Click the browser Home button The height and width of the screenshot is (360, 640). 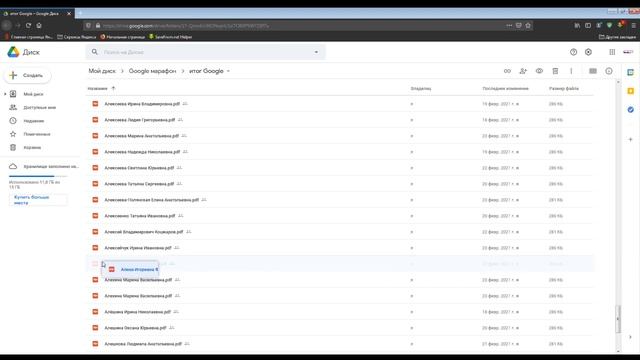tap(39, 25)
